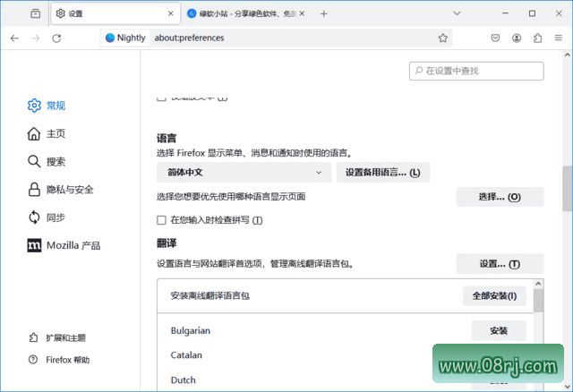This screenshot has height=392, width=573.
Task: Open the account profile icon
Action: (x=517, y=38)
